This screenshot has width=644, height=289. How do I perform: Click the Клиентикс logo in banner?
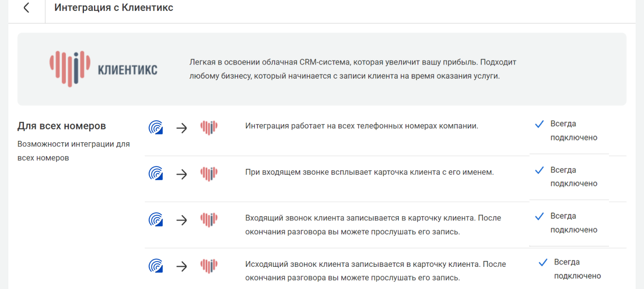pyautogui.click(x=104, y=69)
